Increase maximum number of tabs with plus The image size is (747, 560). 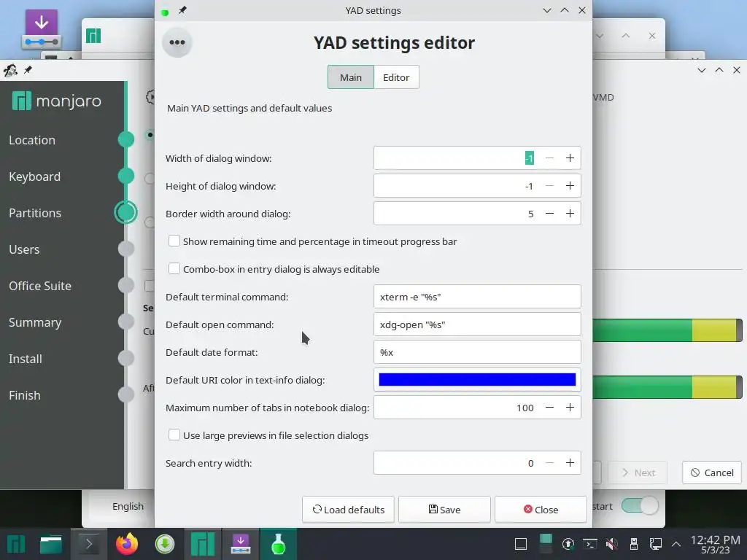(x=570, y=408)
